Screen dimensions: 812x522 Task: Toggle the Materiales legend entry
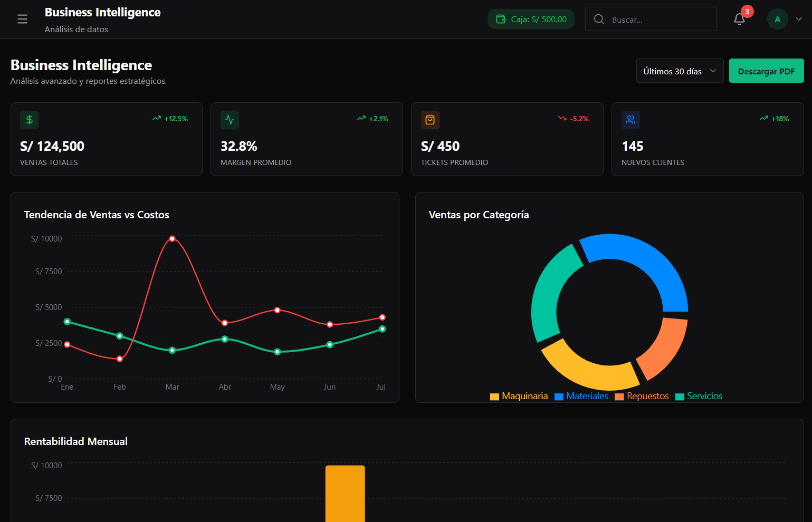coord(581,397)
